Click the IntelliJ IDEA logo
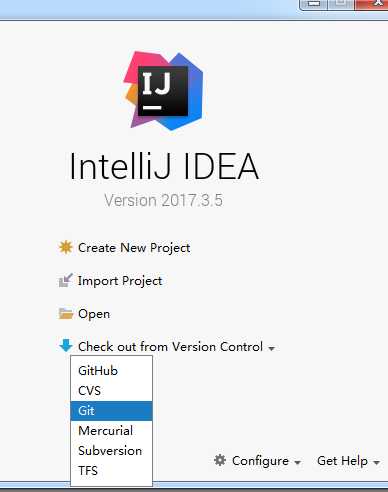 point(163,90)
